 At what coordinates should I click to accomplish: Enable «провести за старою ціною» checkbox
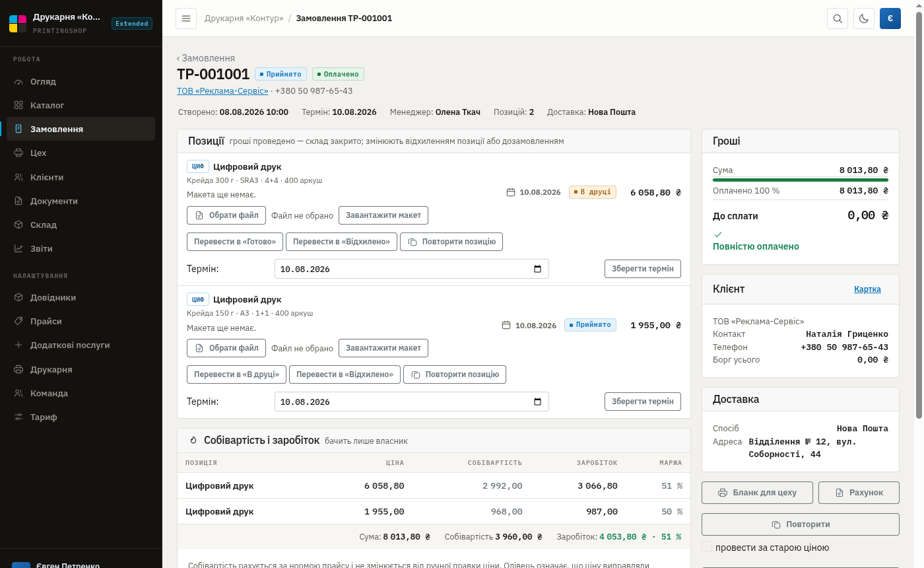[x=707, y=547]
